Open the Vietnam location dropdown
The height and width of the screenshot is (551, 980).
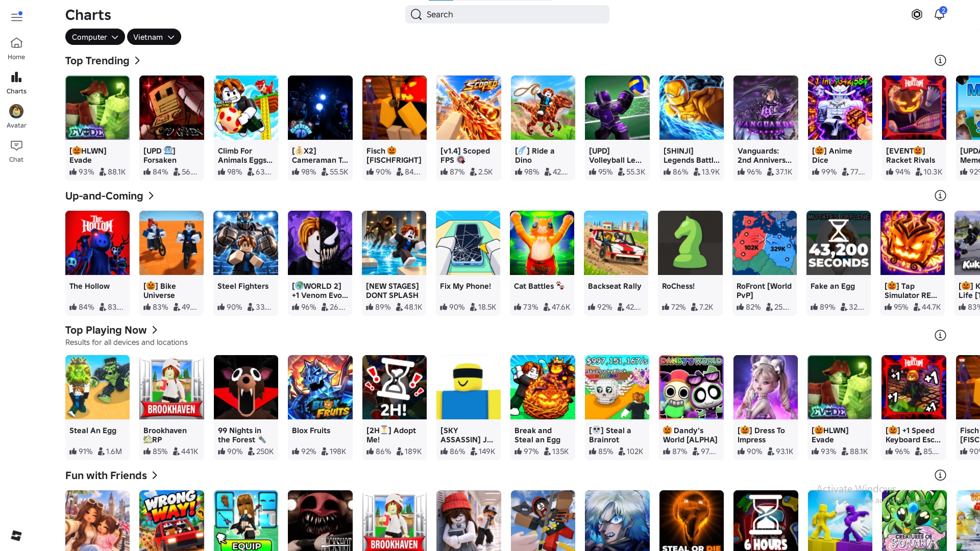coord(154,37)
